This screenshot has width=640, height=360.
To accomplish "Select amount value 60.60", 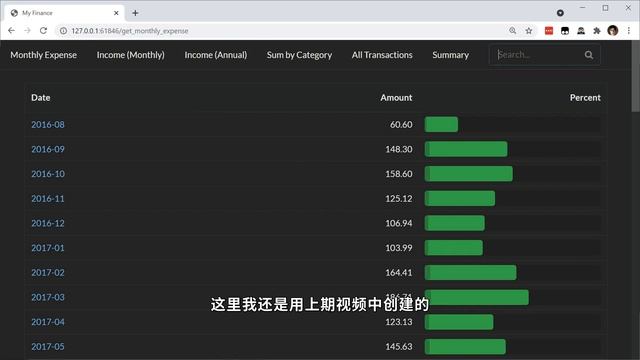I will [401, 124].
